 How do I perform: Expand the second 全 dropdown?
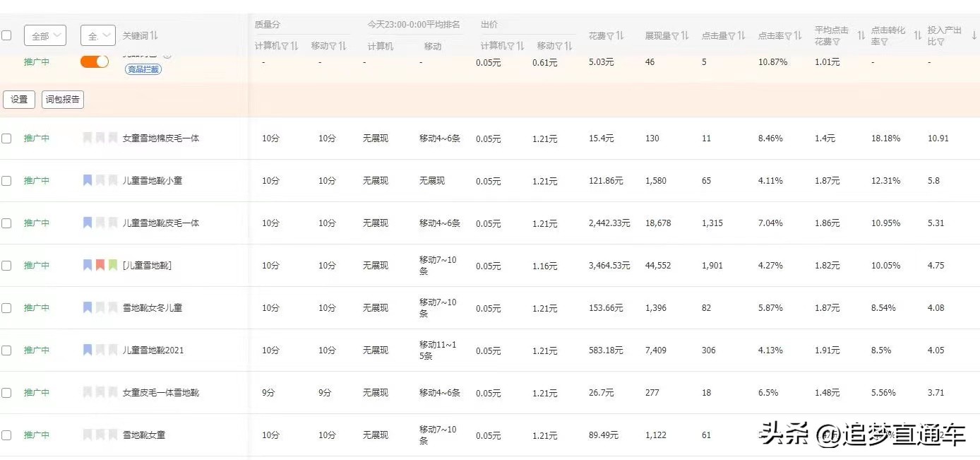[x=97, y=35]
